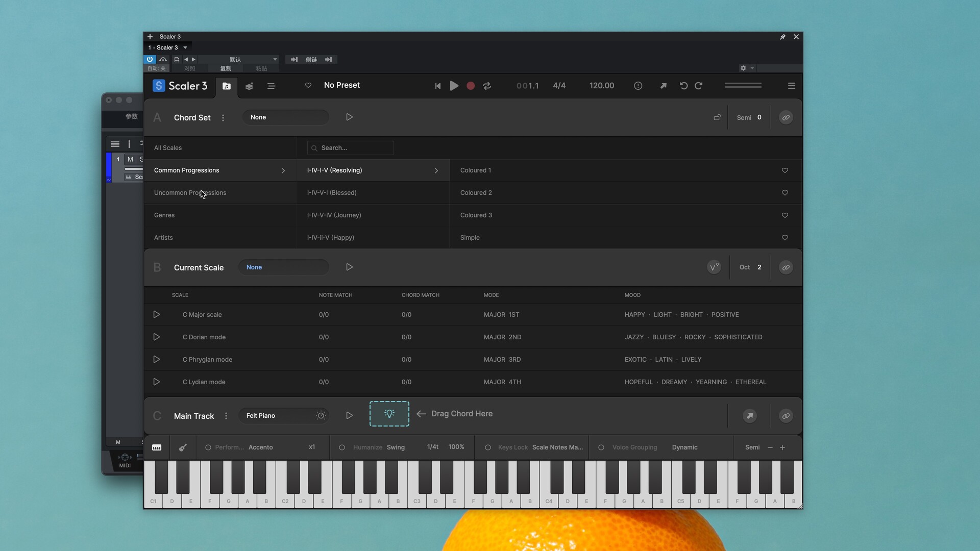The height and width of the screenshot is (551, 980).
Task: Favorite Coloured 1 with heart icon
Action: (x=785, y=170)
